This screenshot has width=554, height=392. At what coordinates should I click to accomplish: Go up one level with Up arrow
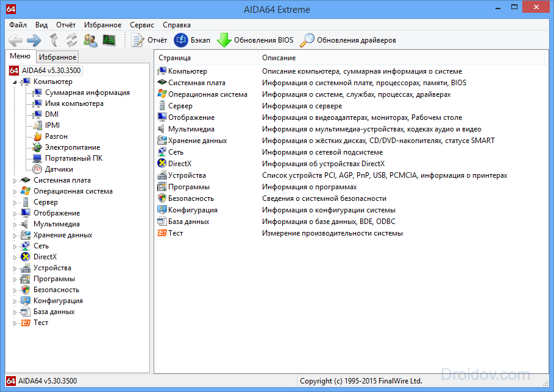pos(54,40)
